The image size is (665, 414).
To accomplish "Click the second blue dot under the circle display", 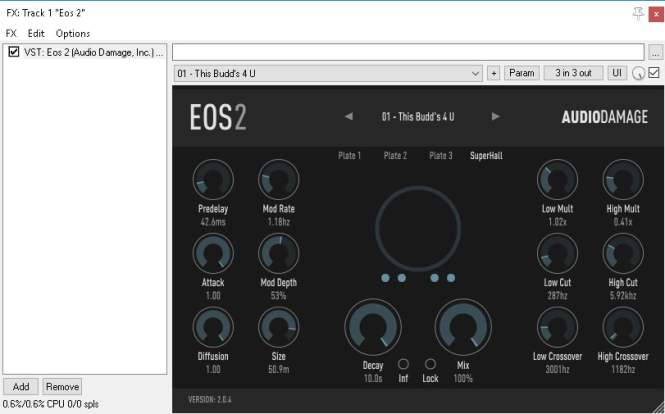I will (402, 278).
